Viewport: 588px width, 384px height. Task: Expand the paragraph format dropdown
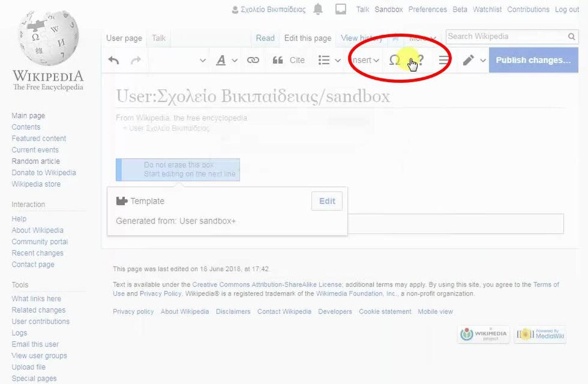(x=203, y=60)
